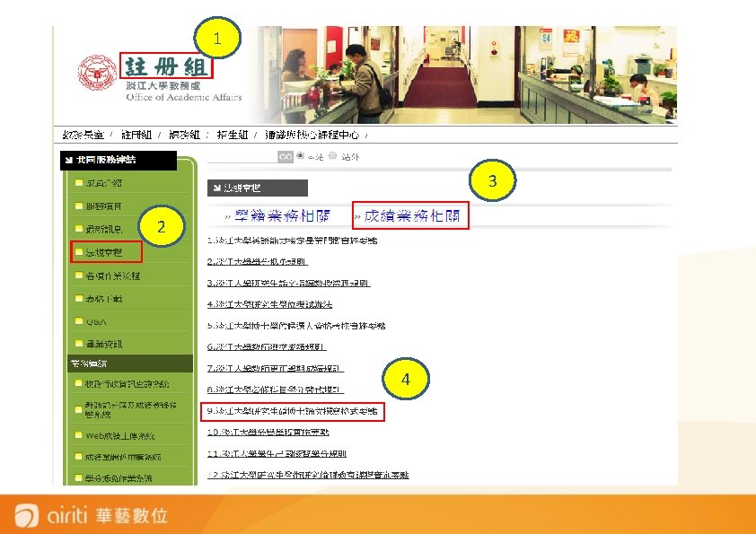Switch to the 學籍業務相關 section
The width and height of the screenshot is (756, 534).
(x=283, y=216)
